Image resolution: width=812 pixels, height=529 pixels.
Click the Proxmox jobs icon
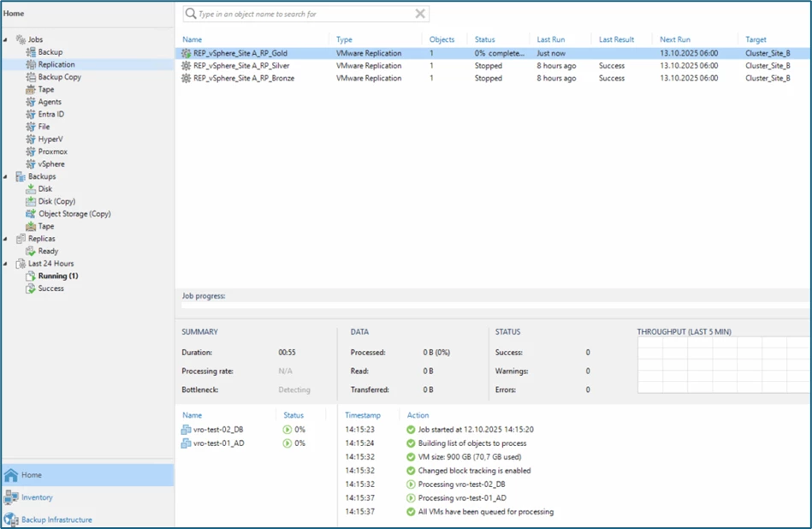coord(31,152)
